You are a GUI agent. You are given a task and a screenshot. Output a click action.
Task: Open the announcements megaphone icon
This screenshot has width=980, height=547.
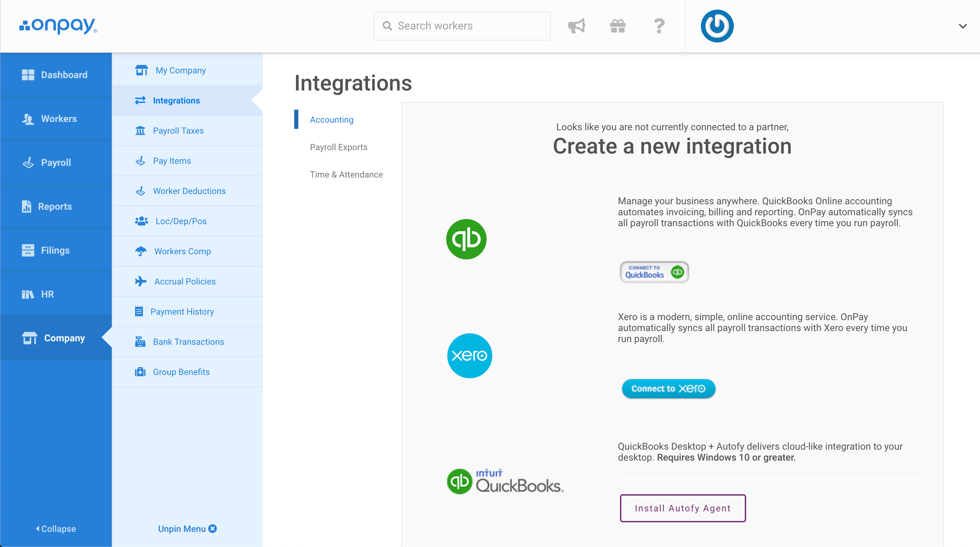point(576,26)
